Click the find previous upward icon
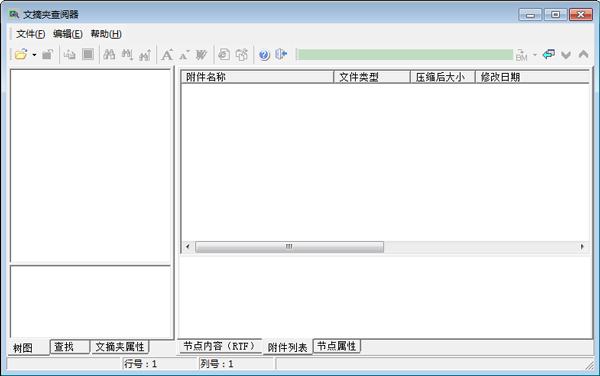 point(145,54)
